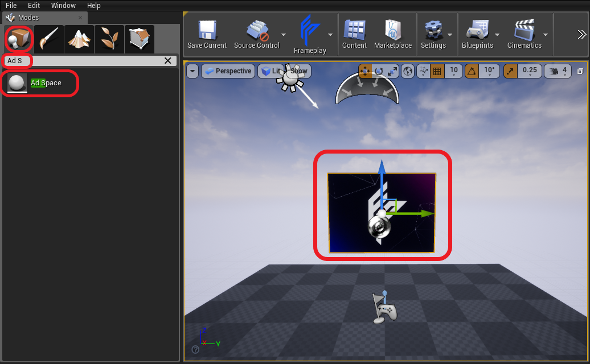Open grid snap value 10 dropdown
The image size is (590, 364).
[454, 71]
